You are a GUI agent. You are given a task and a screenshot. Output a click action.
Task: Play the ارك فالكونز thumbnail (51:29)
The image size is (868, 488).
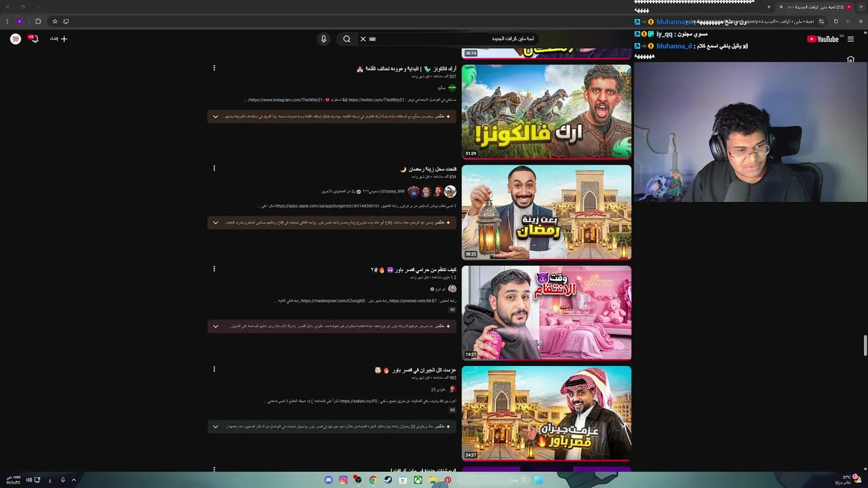click(x=547, y=112)
